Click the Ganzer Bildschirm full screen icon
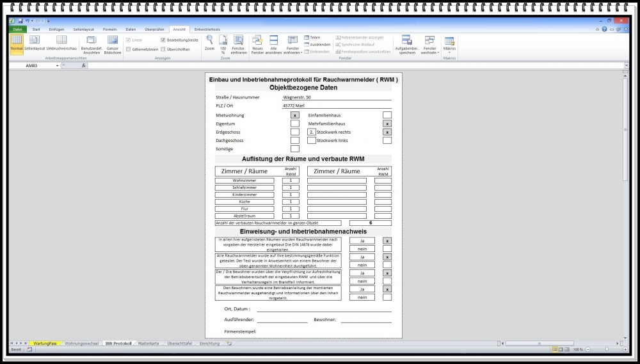This screenshot has width=640, height=364. pos(113,43)
